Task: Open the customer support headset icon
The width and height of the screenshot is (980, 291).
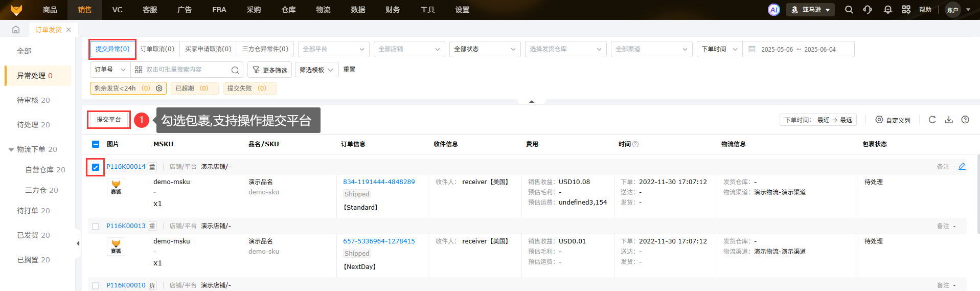Action: [x=868, y=10]
